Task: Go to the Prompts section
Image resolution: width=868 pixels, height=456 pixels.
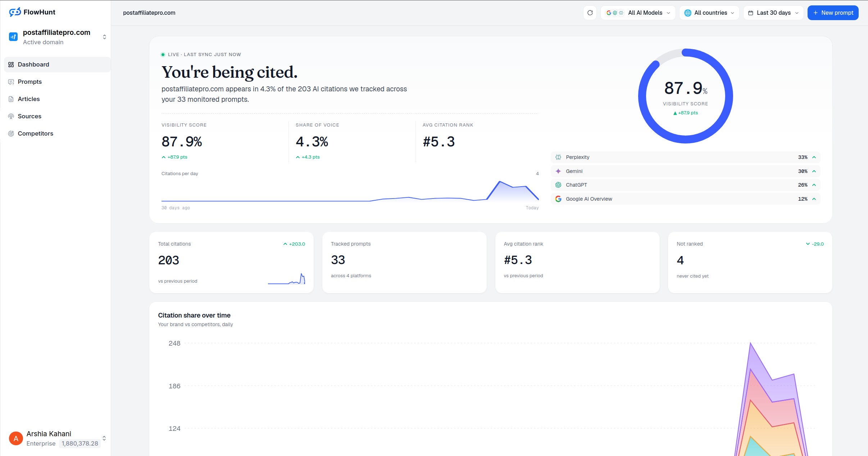Action: (57, 82)
